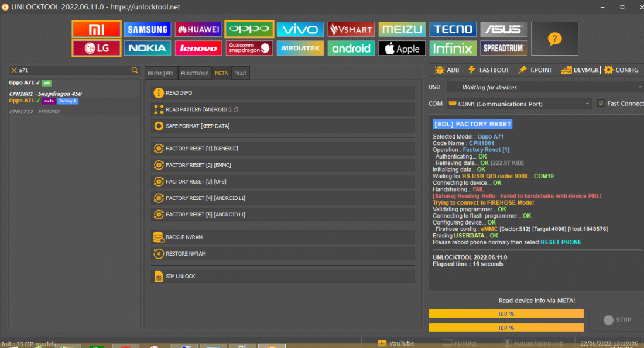
Task: Click the edl tag on Oppo A71
Action: click(46, 83)
